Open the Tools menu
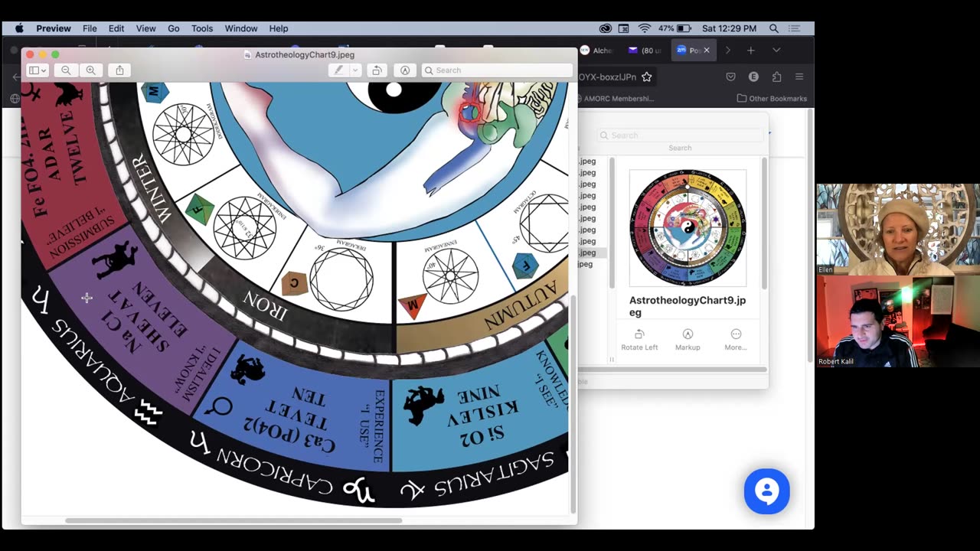 point(202,28)
